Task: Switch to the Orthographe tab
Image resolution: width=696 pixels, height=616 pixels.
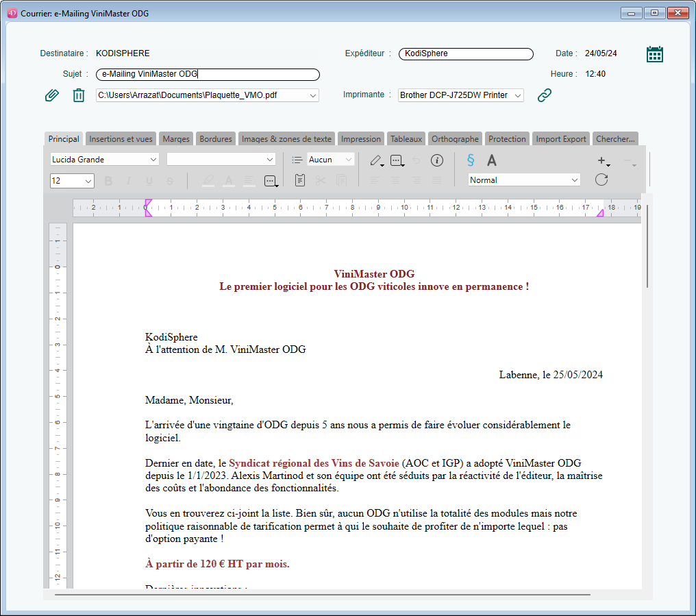Action: point(454,138)
